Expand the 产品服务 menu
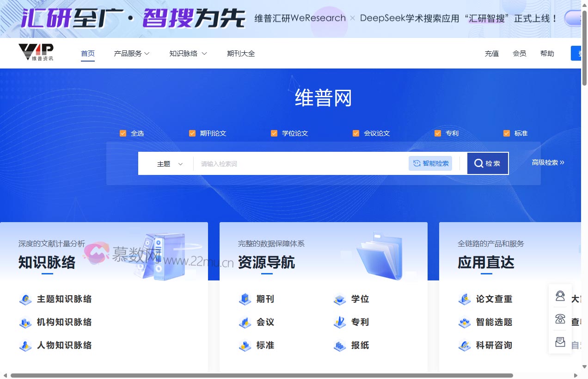588x379 pixels. click(x=132, y=53)
